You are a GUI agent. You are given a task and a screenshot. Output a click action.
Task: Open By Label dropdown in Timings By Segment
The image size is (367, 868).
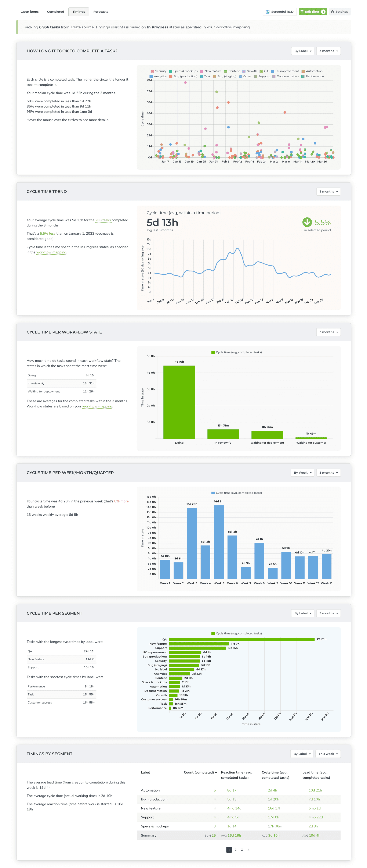[302, 754]
